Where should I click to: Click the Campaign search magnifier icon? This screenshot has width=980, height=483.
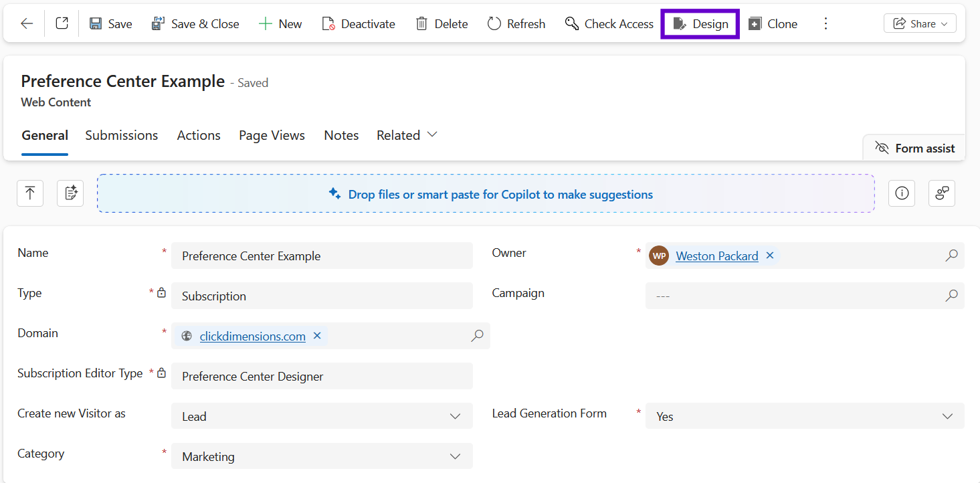(x=951, y=296)
